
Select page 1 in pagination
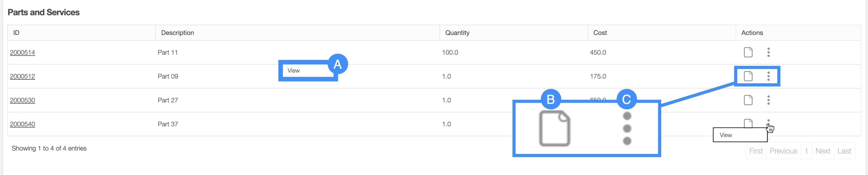coord(806,151)
